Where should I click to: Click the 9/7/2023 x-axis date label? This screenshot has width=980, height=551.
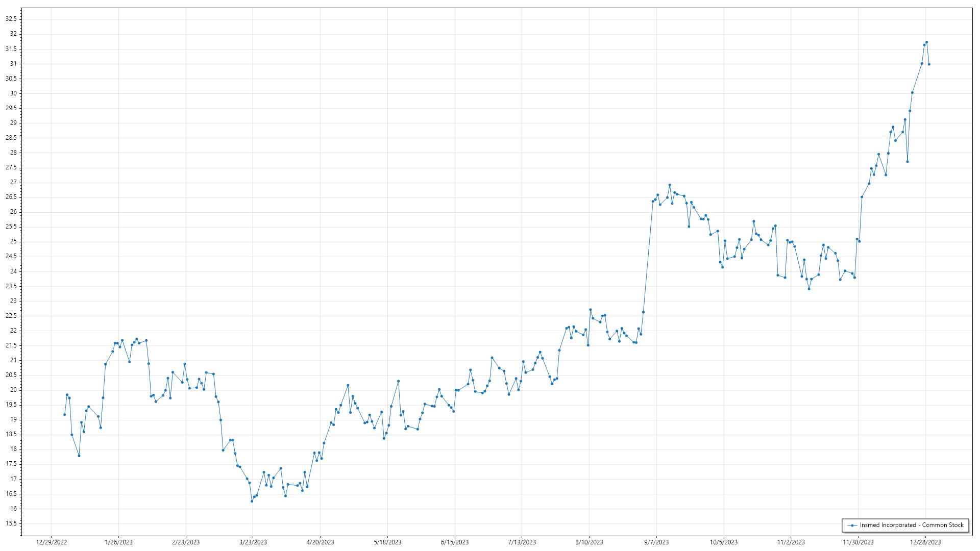pos(656,542)
